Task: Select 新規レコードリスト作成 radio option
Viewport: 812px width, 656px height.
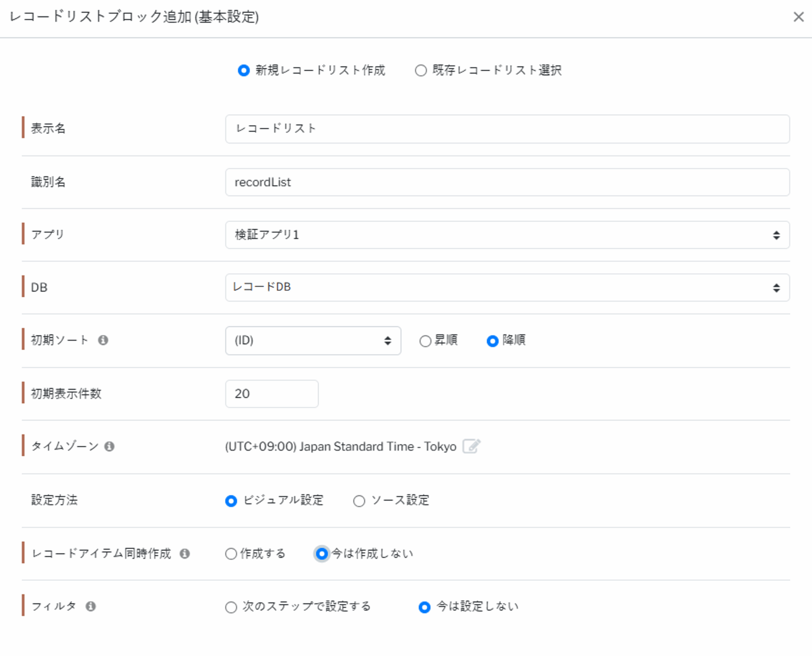Action: pos(244,71)
